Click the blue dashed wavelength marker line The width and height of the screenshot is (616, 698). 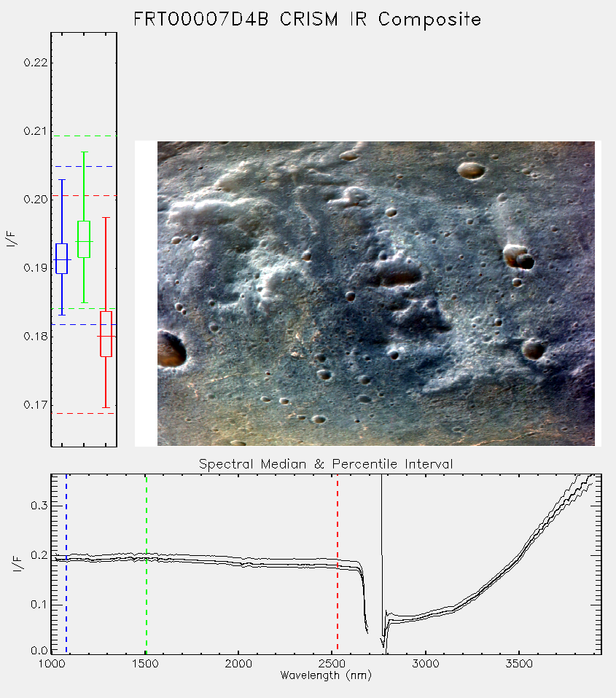coord(66,564)
